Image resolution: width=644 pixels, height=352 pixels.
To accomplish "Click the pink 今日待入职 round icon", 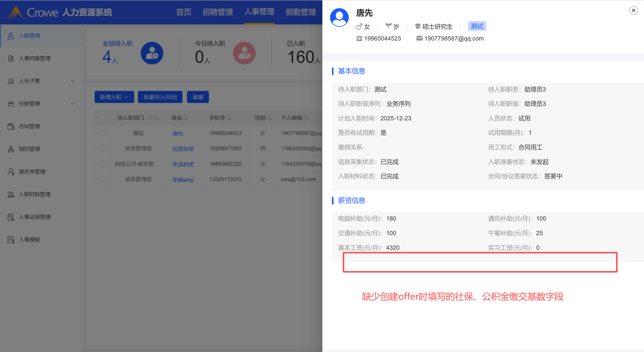I will pos(244,53).
